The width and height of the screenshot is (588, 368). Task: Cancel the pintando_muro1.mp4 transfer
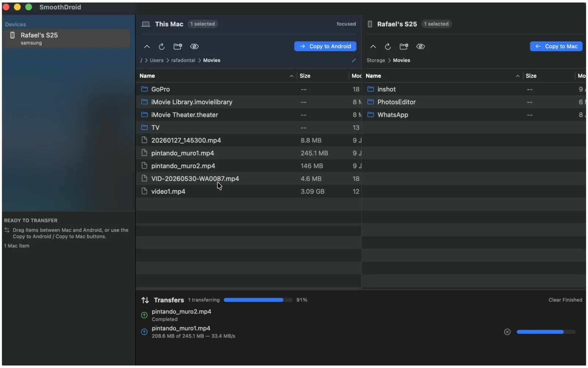pos(507,332)
